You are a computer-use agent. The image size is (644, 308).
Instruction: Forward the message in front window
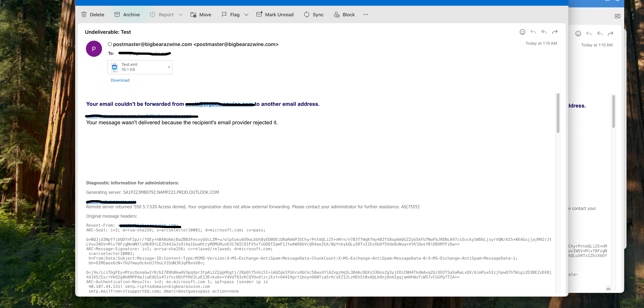555,32
